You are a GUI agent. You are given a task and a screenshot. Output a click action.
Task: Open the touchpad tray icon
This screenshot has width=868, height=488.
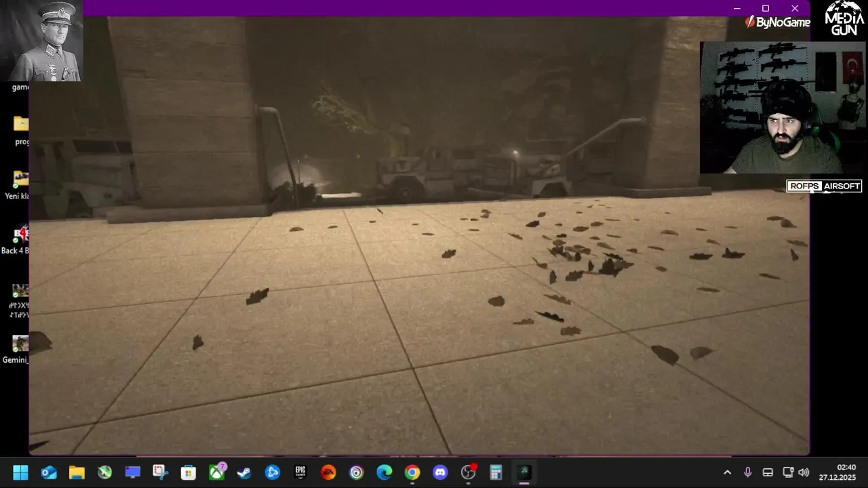point(768,472)
